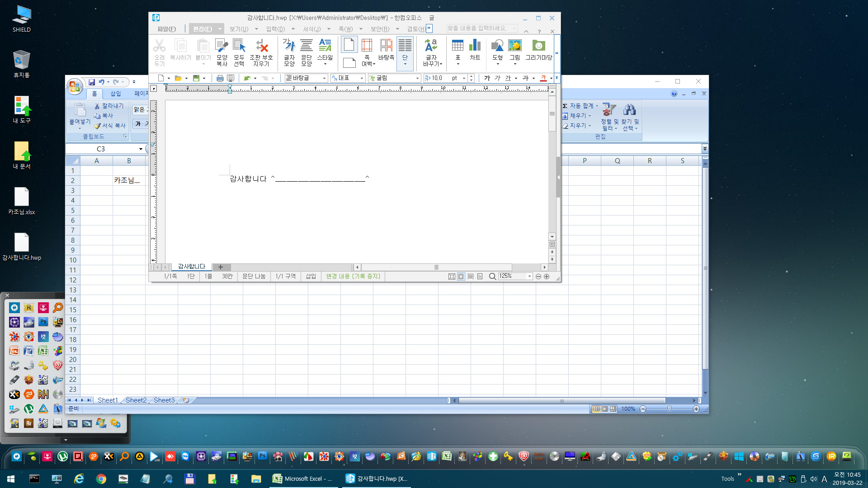This screenshot has width=868, height=488.
Task: Open the 보기(U) menu in Hangul
Action: click(239, 29)
